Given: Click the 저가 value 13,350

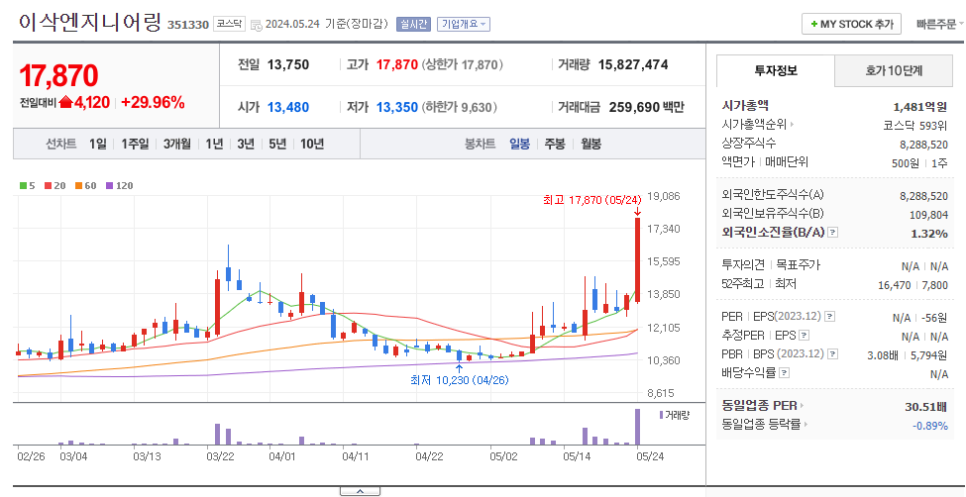Looking at the screenshot, I should point(397,107).
